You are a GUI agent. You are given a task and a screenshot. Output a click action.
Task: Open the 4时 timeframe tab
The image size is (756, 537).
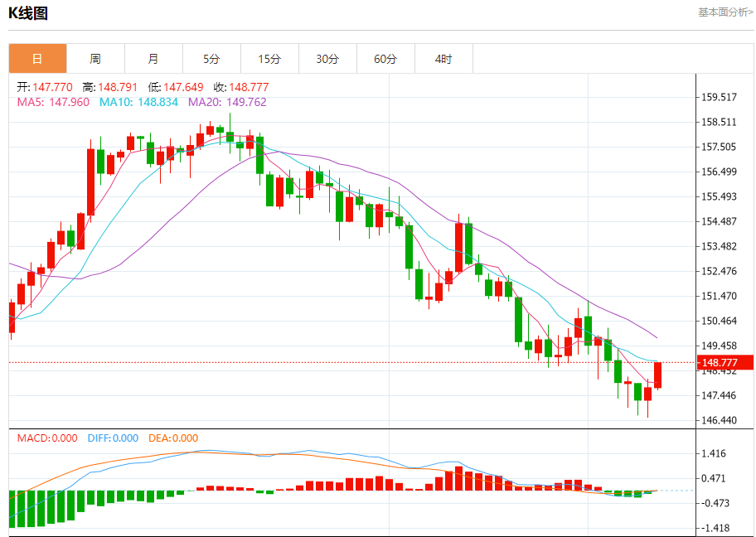[x=443, y=59]
